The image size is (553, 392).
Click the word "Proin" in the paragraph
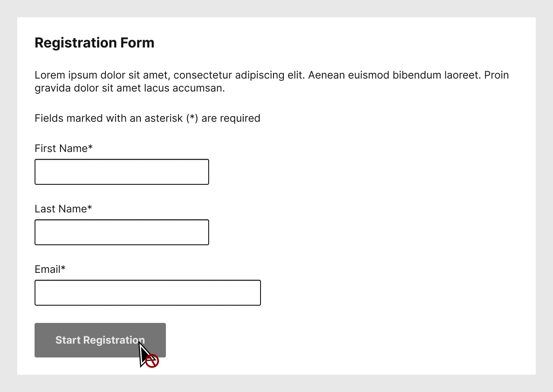point(496,75)
